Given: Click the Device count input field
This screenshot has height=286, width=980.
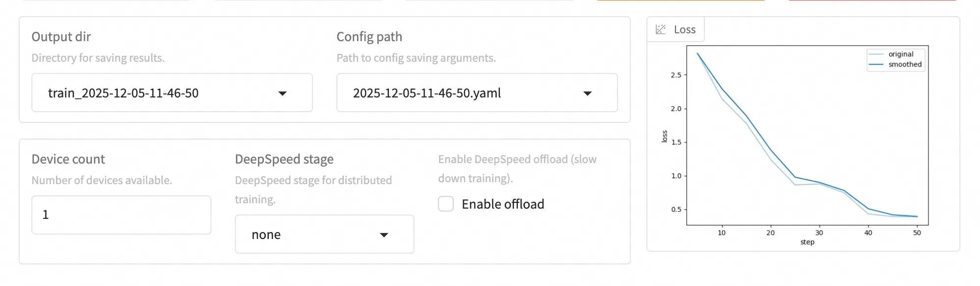Looking at the screenshot, I should (121, 215).
